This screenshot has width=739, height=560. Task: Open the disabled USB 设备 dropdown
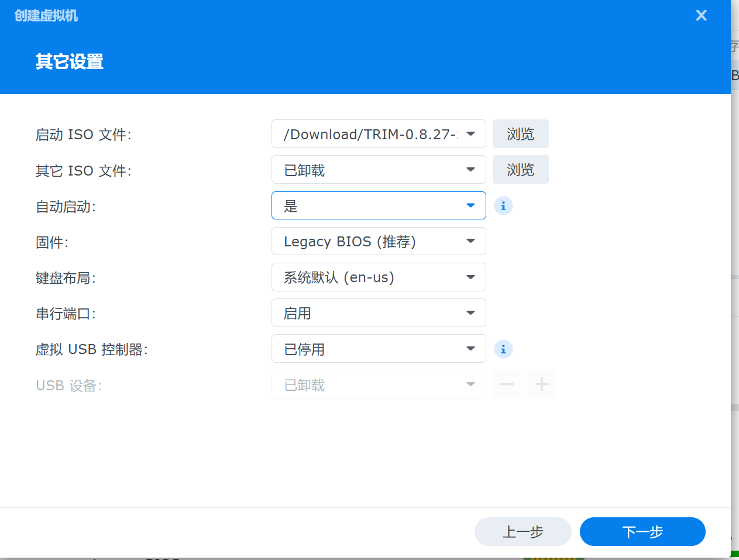(x=379, y=384)
